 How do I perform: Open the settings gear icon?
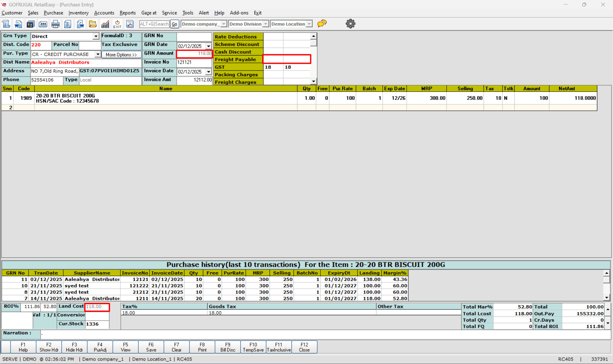coord(350,24)
